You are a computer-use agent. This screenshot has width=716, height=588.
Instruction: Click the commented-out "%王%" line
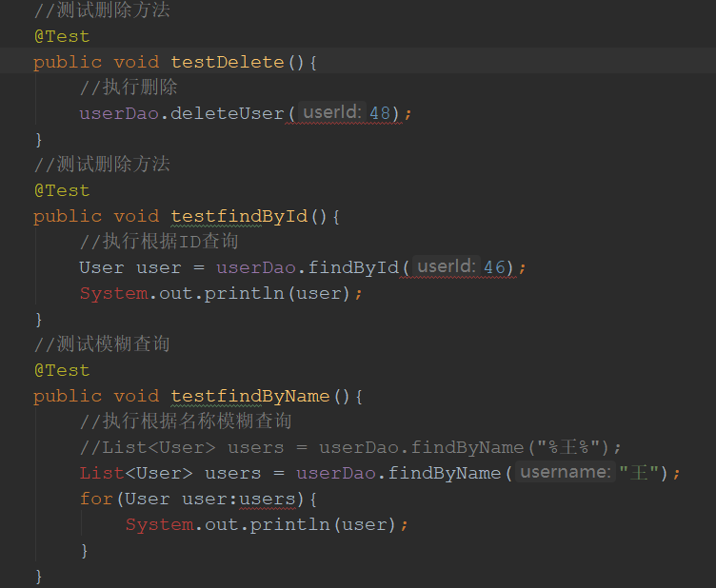point(350,447)
